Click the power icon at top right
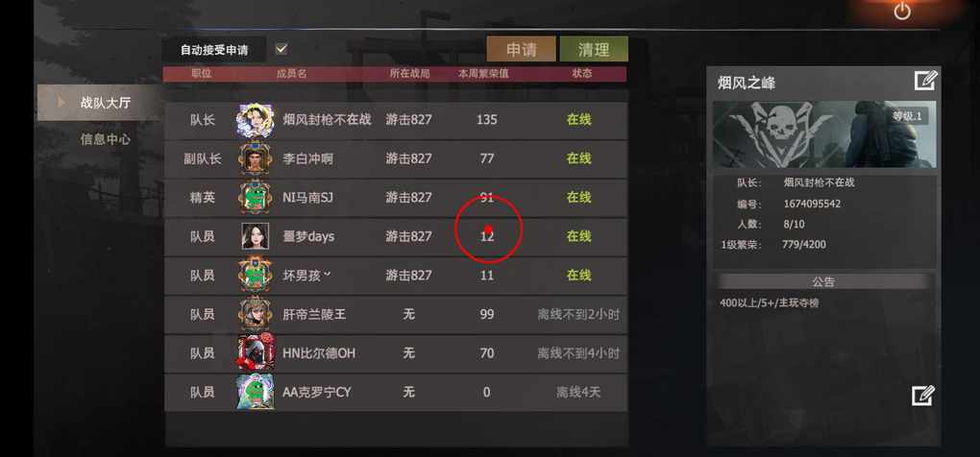 (902, 11)
